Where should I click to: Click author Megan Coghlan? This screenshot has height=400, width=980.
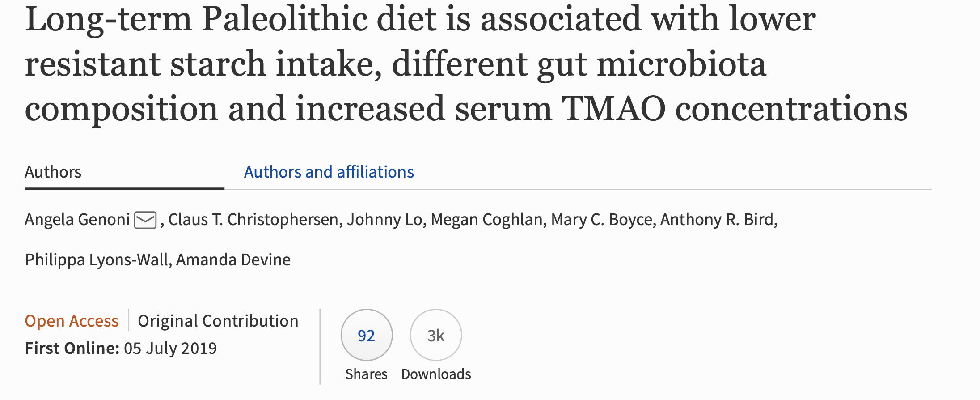click(x=486, y=220)
